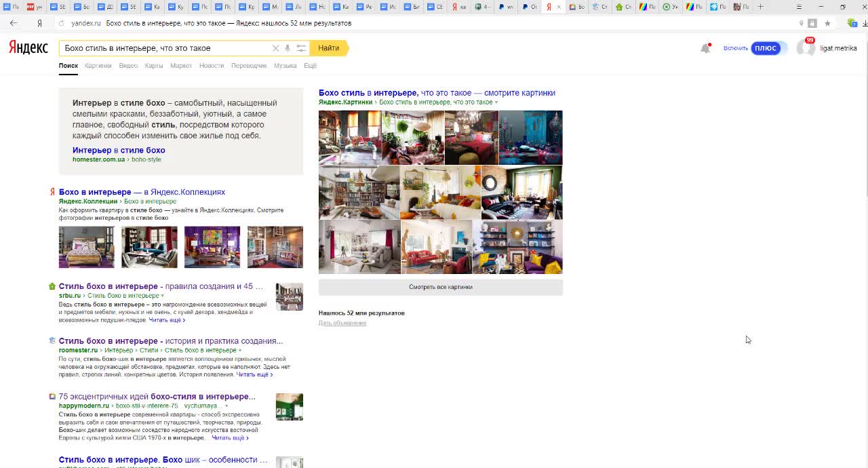This screenshot has width=868, height=468.
Task: Clear the search query with the X icon
Action: click(275, 48)
